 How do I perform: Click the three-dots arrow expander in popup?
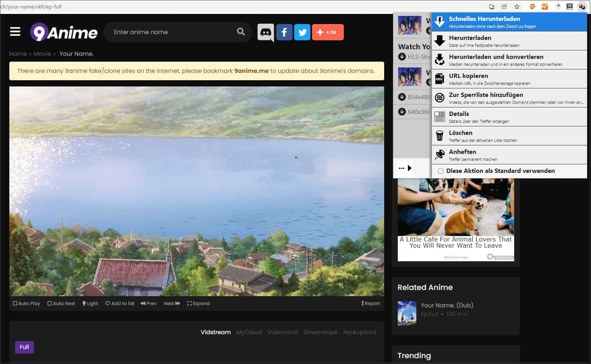(405, 168)
